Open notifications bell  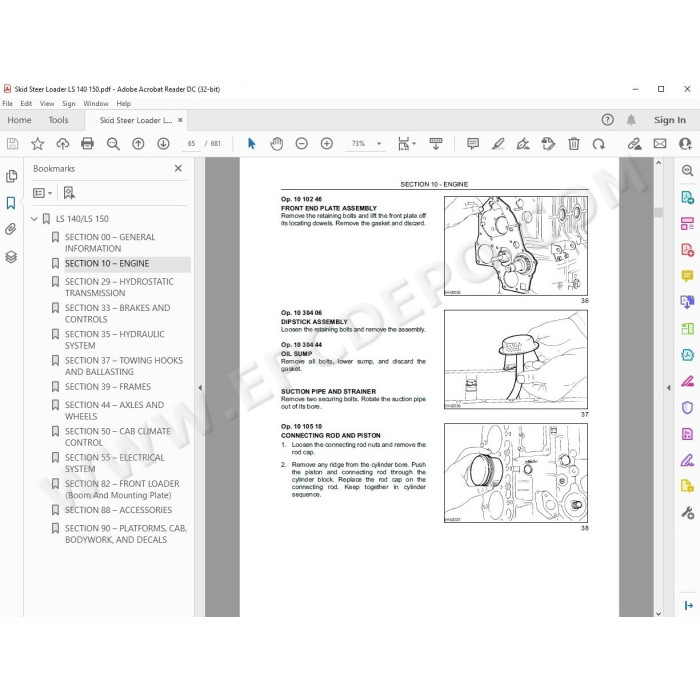point(631,120)
